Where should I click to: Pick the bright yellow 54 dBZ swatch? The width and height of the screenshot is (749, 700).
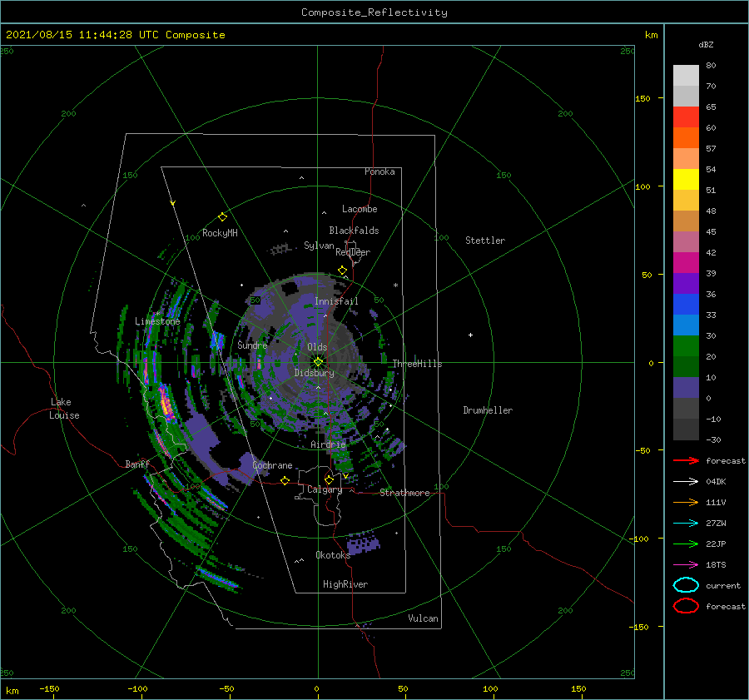tap(686, 179)
